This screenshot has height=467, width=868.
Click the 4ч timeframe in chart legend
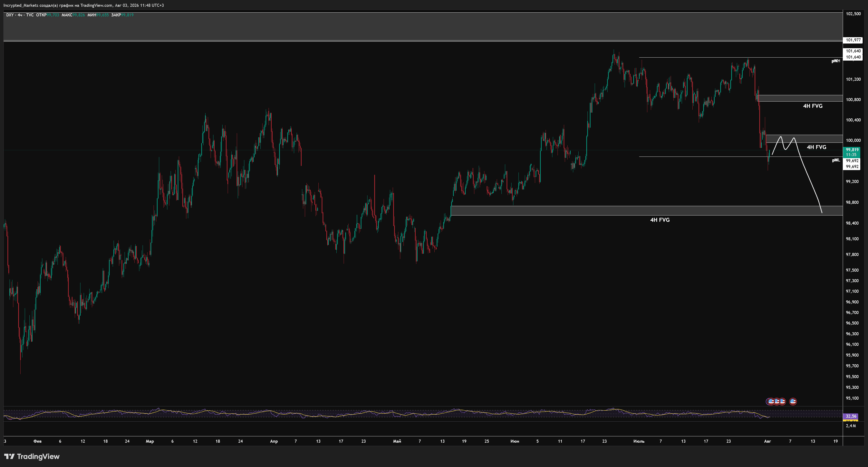[x=20, y=15]
